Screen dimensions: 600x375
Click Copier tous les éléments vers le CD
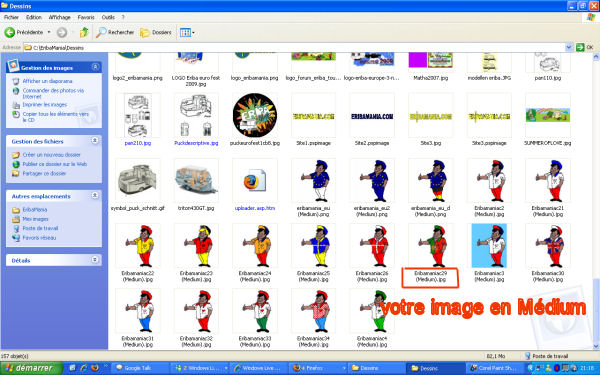click(x=55, y=117)
